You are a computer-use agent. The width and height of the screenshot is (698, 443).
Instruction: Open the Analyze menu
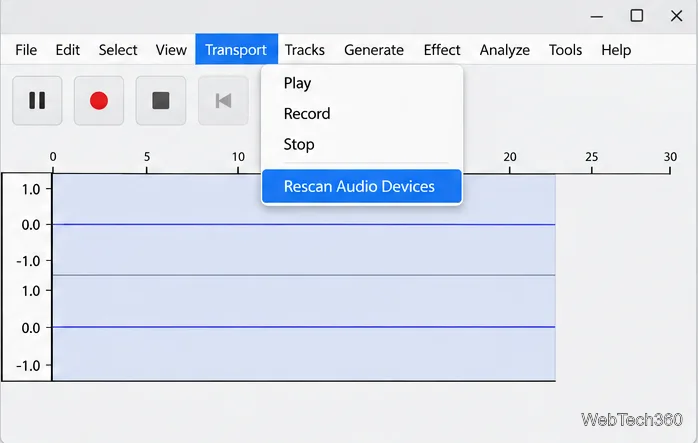point(504,50)
